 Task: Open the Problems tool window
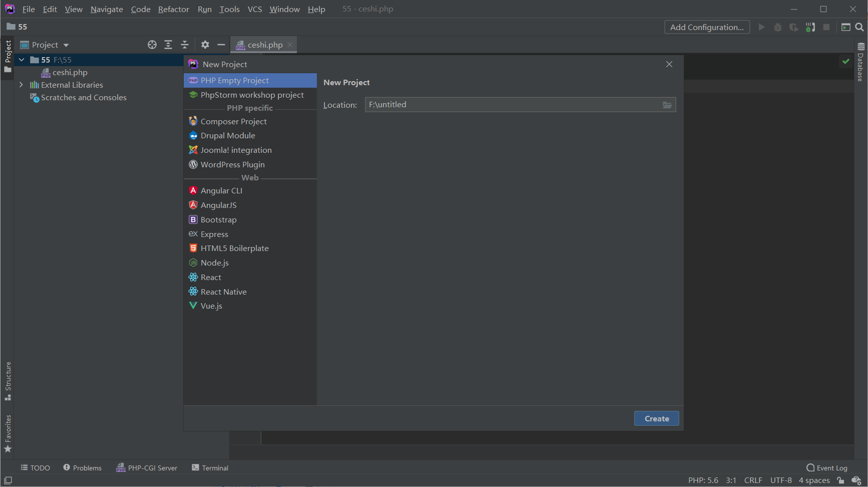(x=83, y=468)
